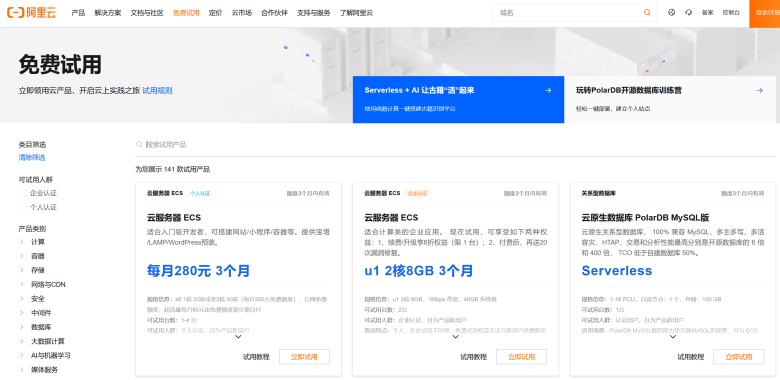Tick the 企业认证 checkbox
This screenshot has width=780, height=380.
pos(22,193)
